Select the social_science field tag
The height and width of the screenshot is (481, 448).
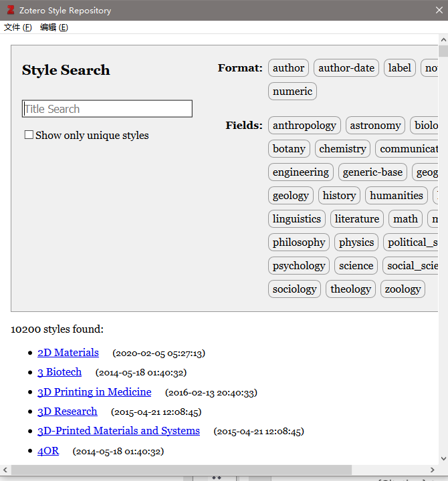pos(411,265)
